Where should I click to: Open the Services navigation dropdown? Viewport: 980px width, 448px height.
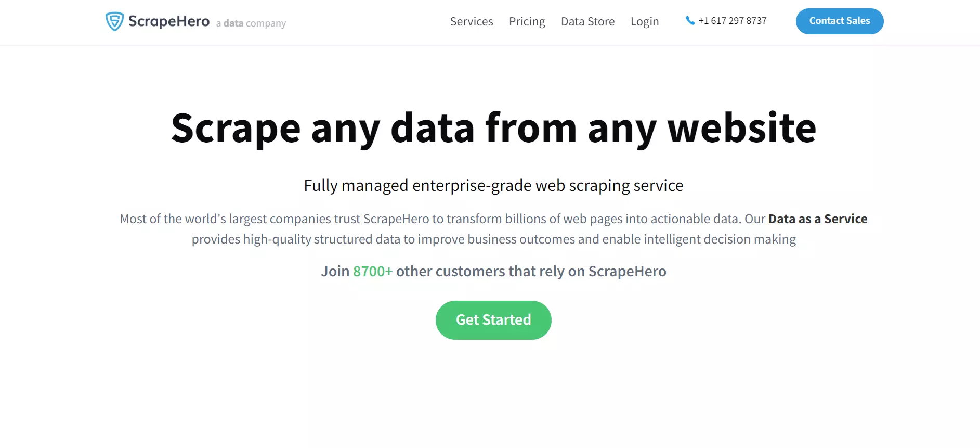[471, 21]
